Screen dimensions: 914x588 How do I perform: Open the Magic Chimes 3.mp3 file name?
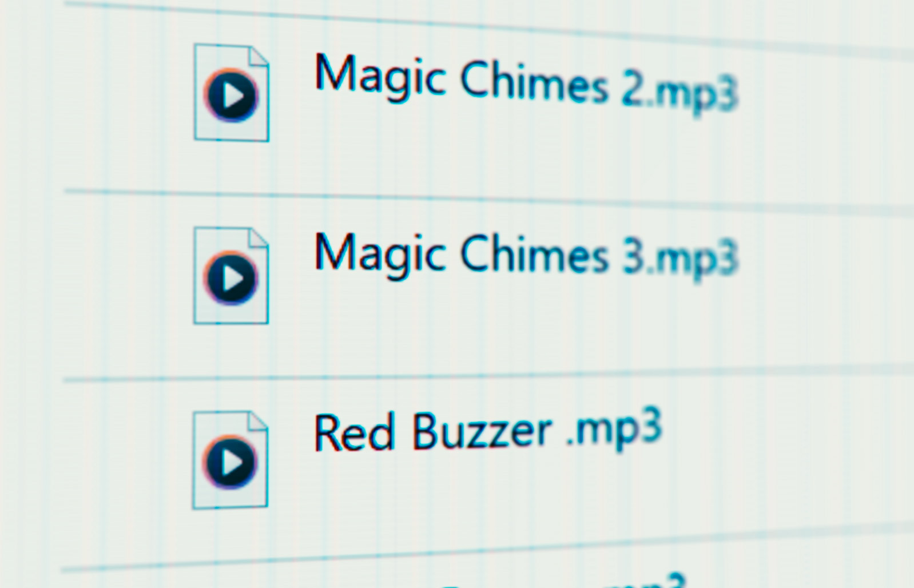526,255
